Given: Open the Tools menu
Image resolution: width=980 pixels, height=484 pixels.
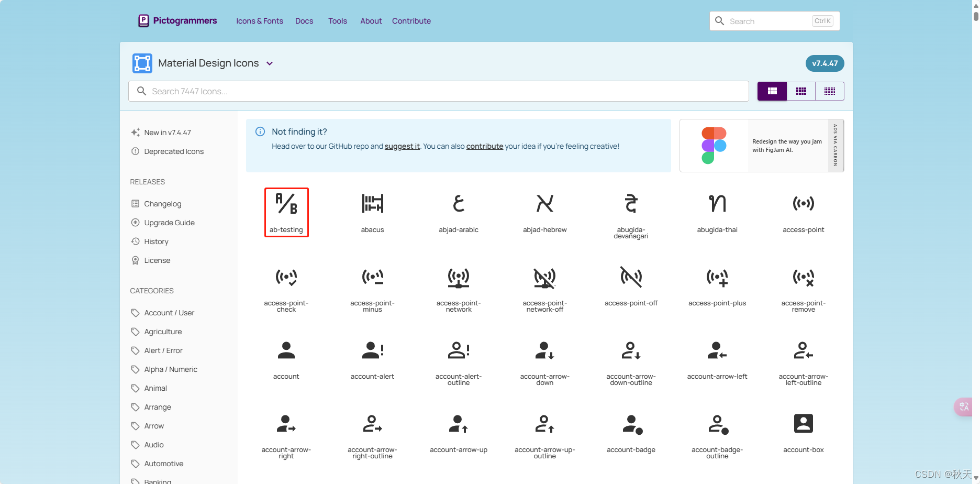Looking at the screenshot, I should [337, 21].
